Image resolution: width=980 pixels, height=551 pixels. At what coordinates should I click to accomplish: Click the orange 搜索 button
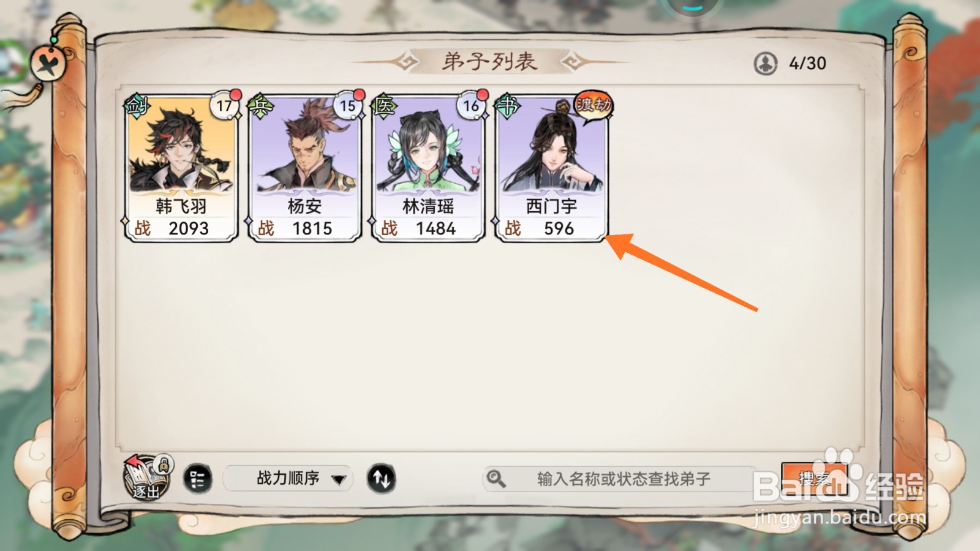tap(815, 479)
